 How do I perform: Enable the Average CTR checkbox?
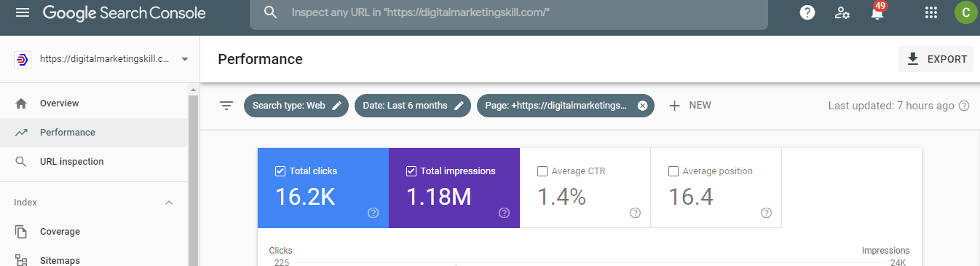pos(542,171)
